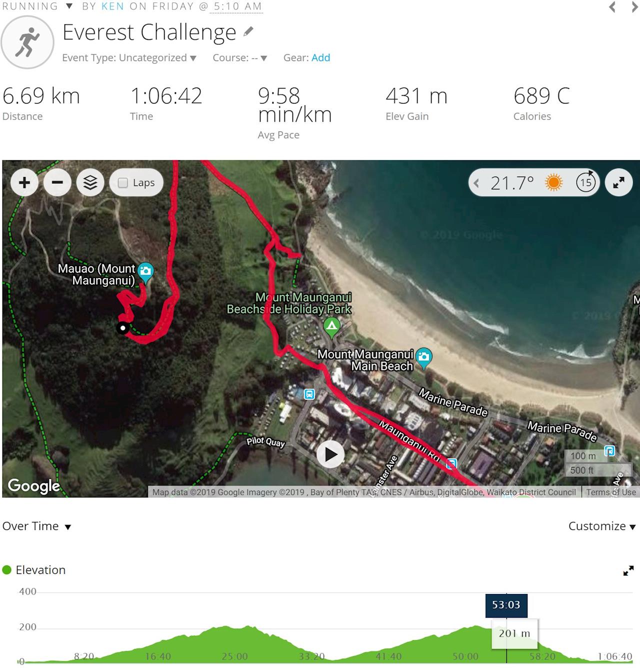640x672 pixels.
Task: Open the Customize menu
Action: coord(602,526)
